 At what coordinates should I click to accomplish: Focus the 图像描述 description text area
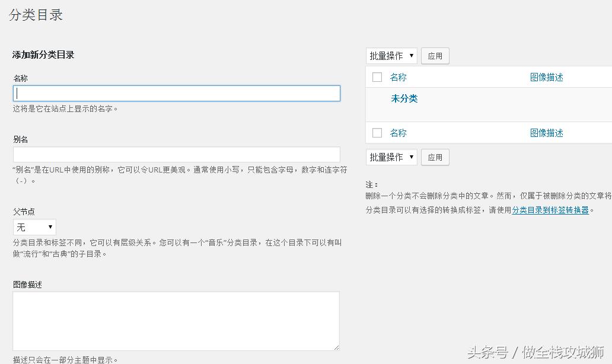[x=176, y=320]
